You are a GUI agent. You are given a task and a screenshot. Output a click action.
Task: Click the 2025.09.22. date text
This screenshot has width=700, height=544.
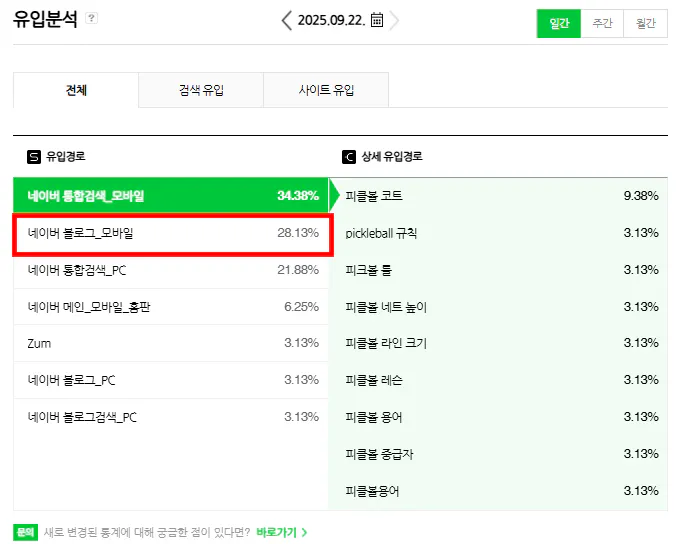[x=331, y=21]
